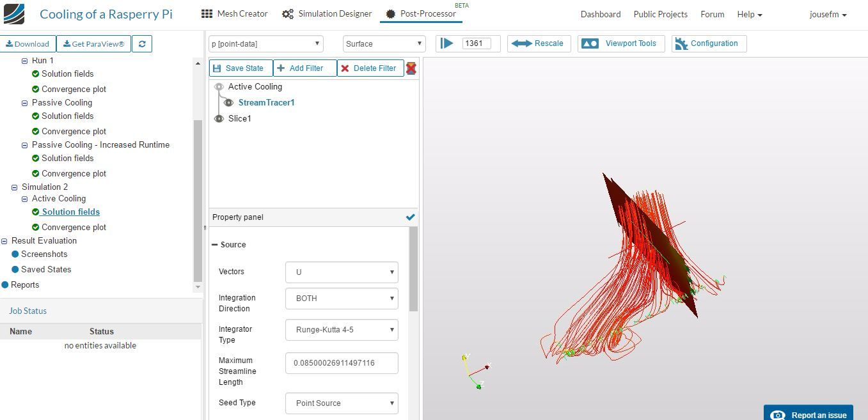Collapse the Active Cooling tree node
The image size is (868, 420).
[25, 198]
